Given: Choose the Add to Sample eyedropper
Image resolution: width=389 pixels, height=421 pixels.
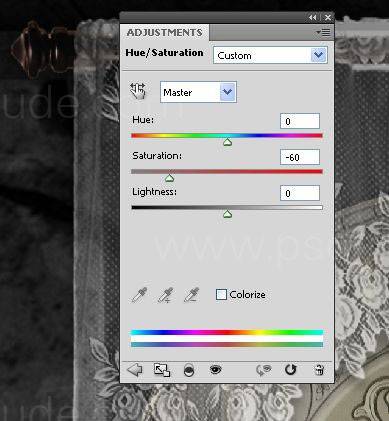Looking at the screenshot, I should [165, 295].
